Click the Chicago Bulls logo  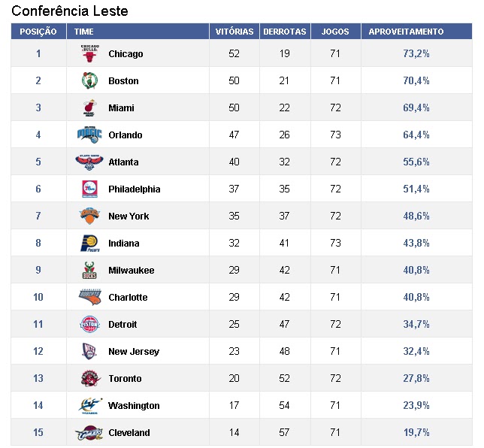(x=90, y=53)
